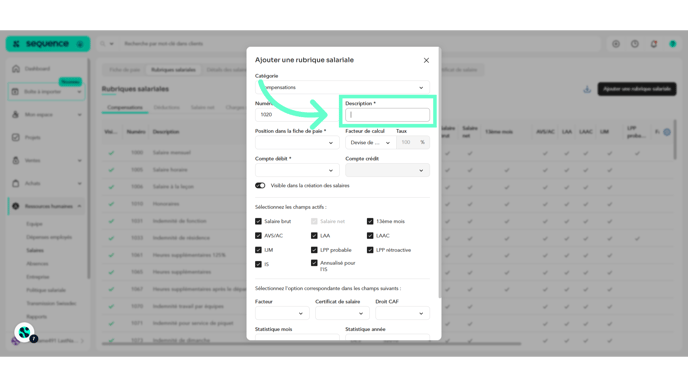Open the Dashboard home icon
Image resolution: width=688 pixels, height=387 pixels.
point(16,68)
